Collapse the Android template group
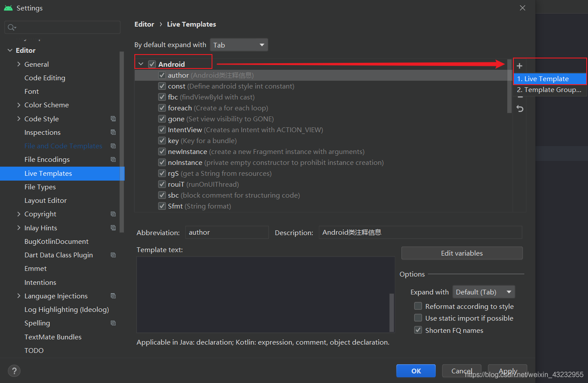This screenshot has height=383, width=588. (x=140, y=63)
